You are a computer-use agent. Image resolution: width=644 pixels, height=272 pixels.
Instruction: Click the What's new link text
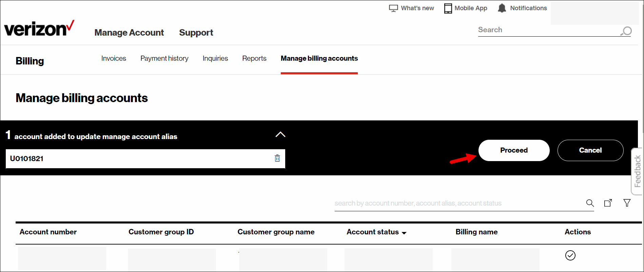pyautogui.click(x=417, y=8)
